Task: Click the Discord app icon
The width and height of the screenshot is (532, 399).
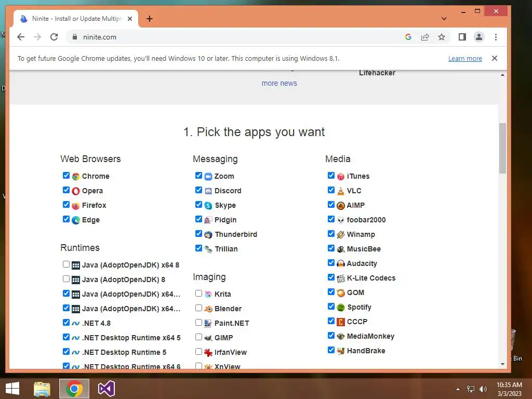Action: pyautogui.click(x=208, y=191)
